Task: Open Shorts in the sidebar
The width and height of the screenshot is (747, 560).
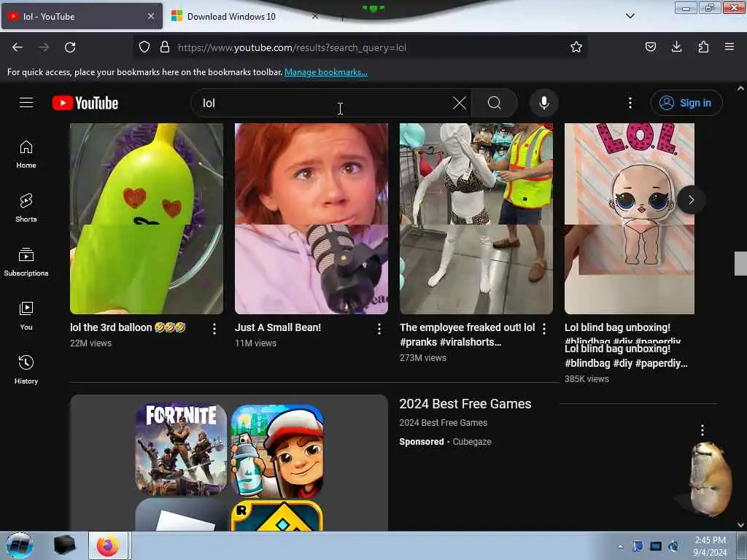Action: [26, 208]
